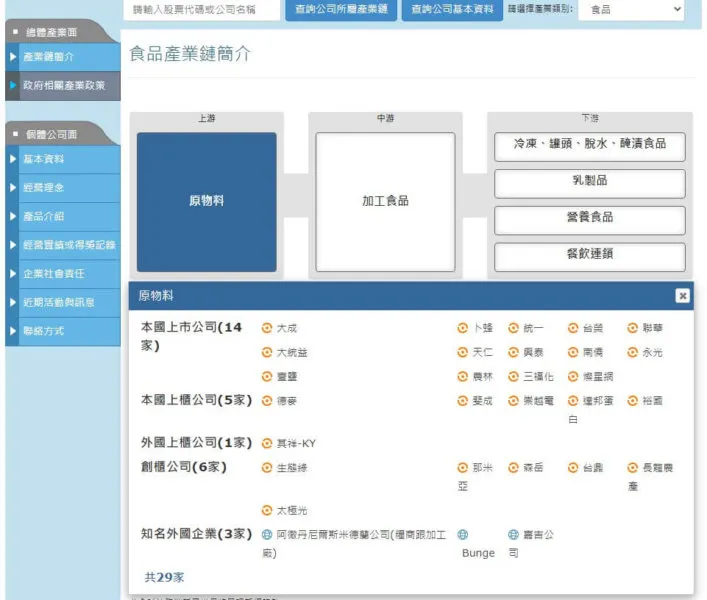Open the 長駐農產 company link
This screenshot has height=600, width=707.
(651, 476)
